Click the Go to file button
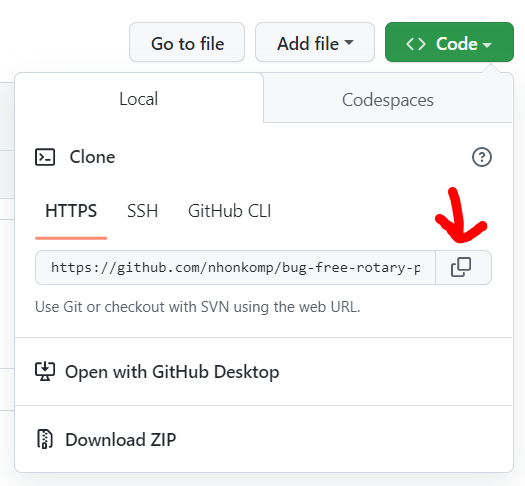Image resolution: width=525 pixels, height=486 pixels. 187,42
